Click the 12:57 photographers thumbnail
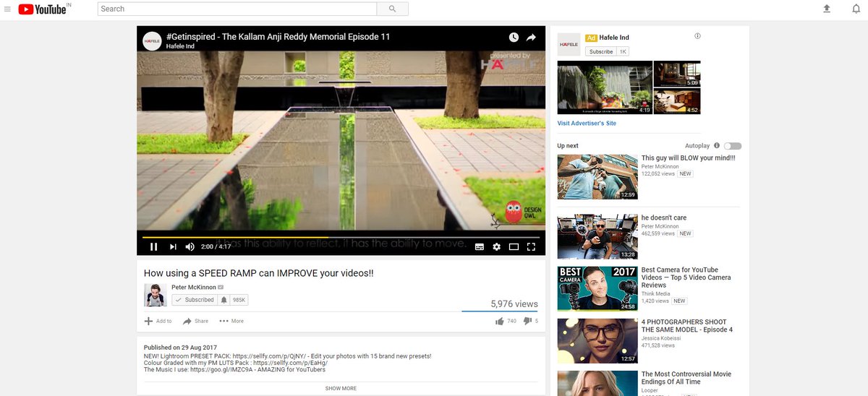Image resolution: width=868 pixels, height=396 pixels. click(x=597, y=341)
